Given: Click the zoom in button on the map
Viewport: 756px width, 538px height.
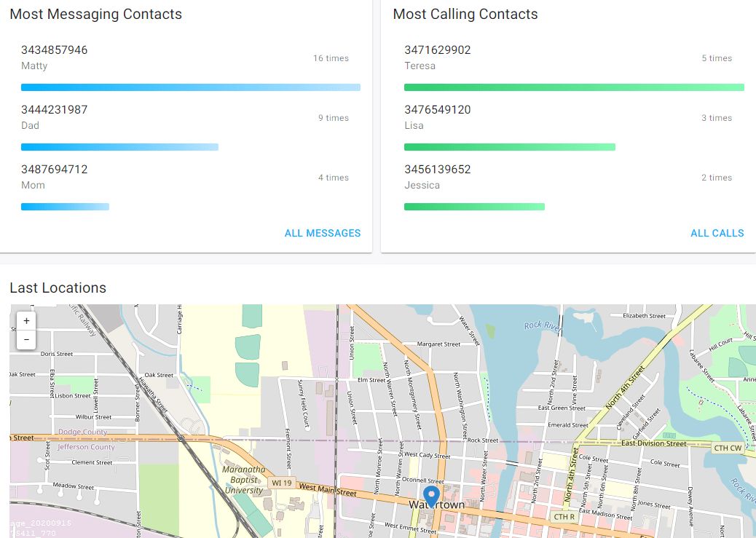Looking at the screenshot, I should [x=25, y=320].
